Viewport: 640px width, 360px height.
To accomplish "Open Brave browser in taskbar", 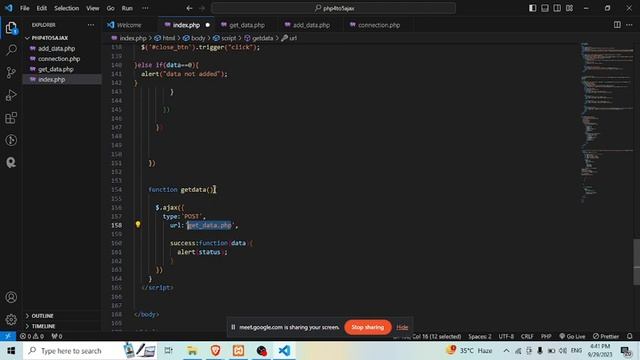I will 216,351.
